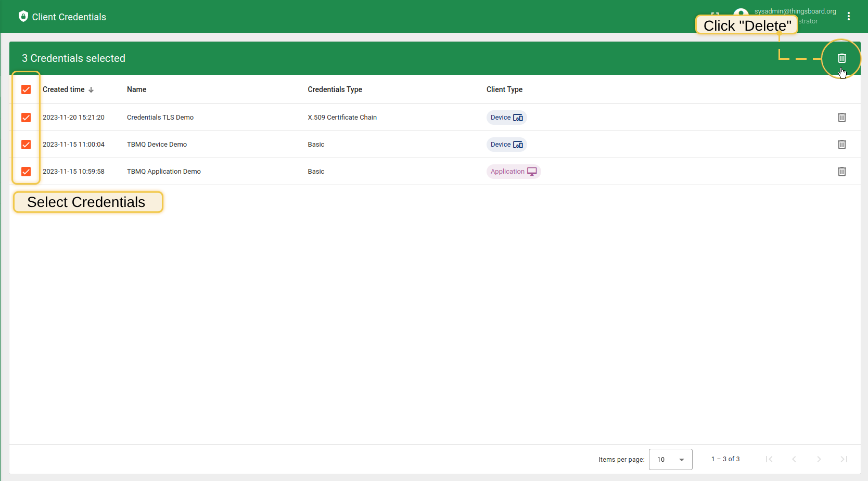Viewport: 868px width, 481px height.
Task: Click the user avatar icon
Action: point(740,11)
